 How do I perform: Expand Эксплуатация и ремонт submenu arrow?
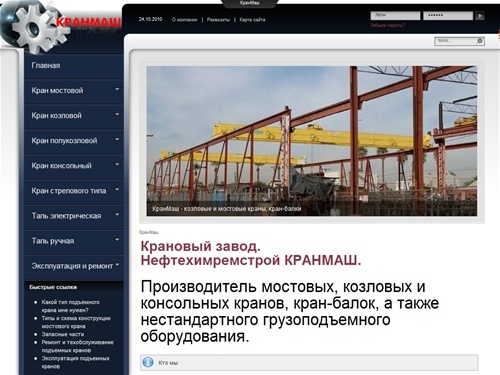[118, 265]
